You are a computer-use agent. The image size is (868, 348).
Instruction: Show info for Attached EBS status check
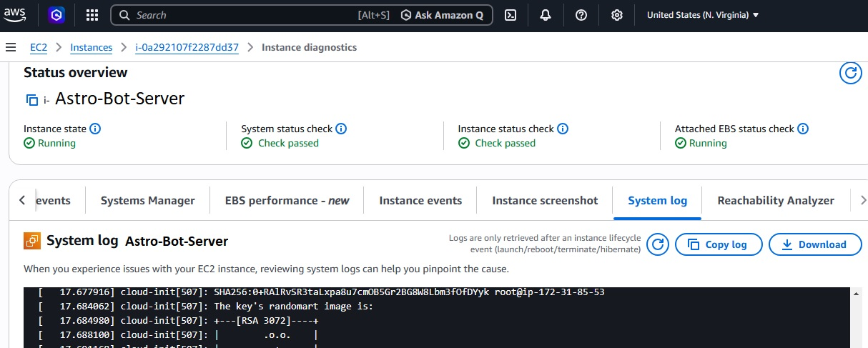pyautogui.click(x=803, y=129)
